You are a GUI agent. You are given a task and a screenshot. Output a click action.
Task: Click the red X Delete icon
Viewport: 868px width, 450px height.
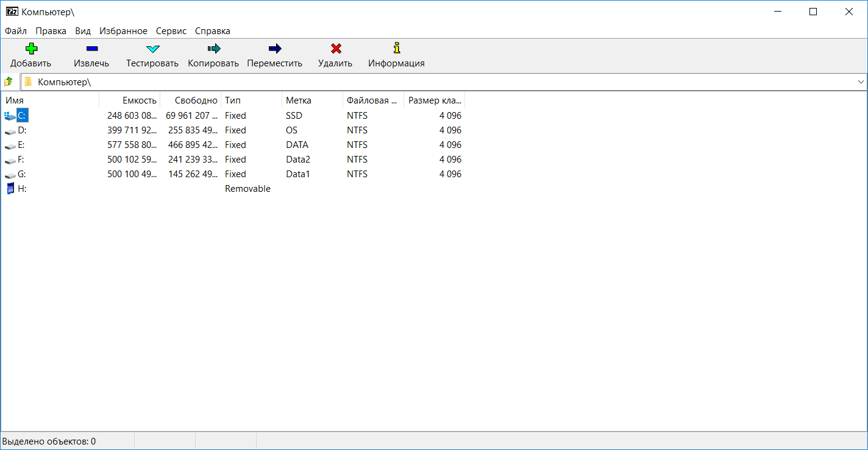click(335, 49)
